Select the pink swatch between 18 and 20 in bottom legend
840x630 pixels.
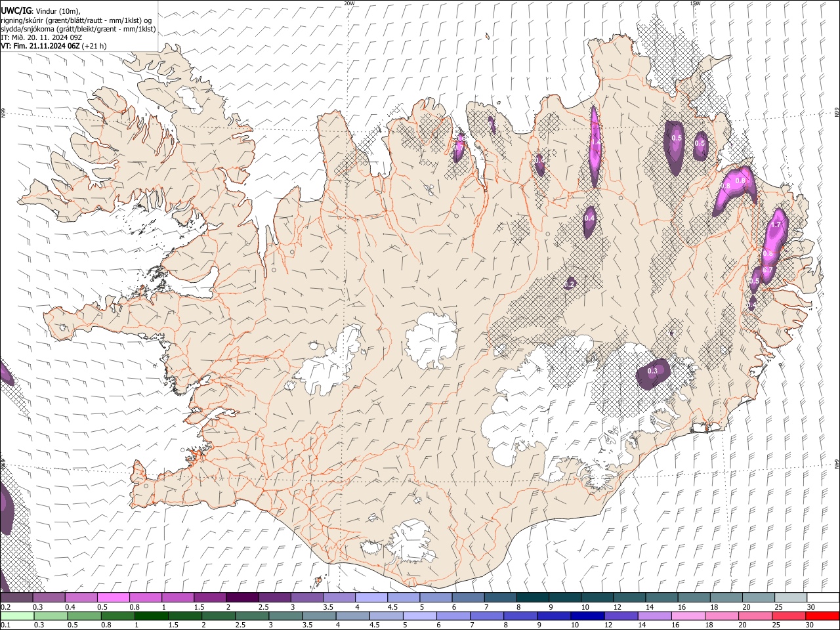(x=721, y=616)
